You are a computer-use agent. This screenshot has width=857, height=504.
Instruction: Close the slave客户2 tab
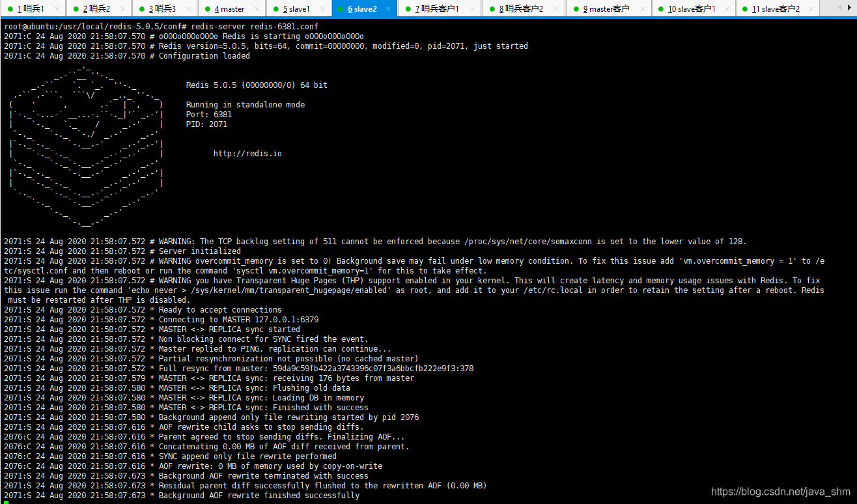click(812, 9)
